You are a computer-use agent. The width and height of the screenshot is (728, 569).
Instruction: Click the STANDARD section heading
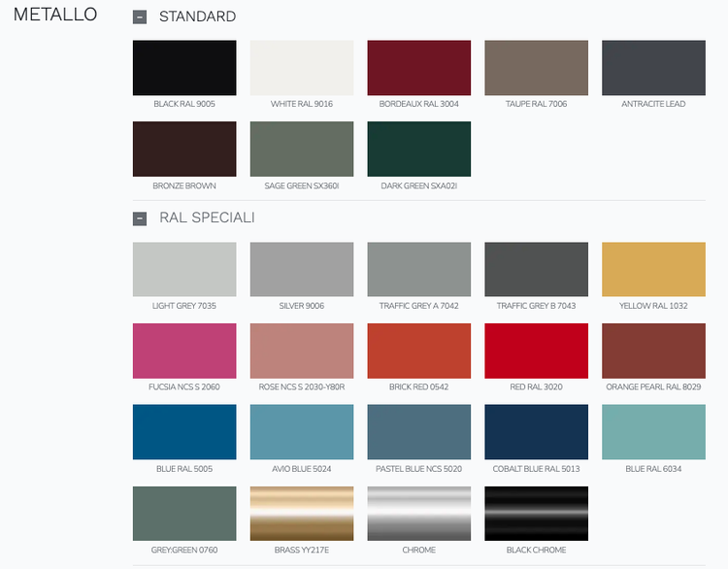pyautogui.click(x=197, y=17)
